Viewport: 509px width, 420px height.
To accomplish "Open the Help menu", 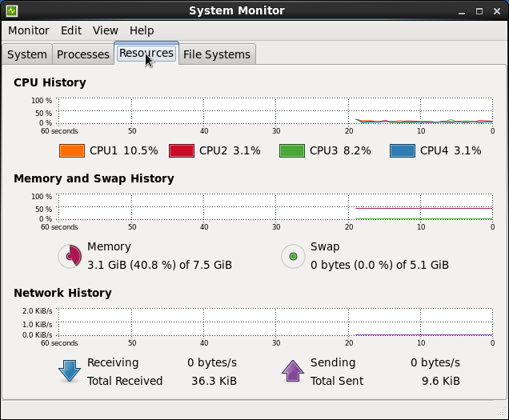I will (142, 30).
